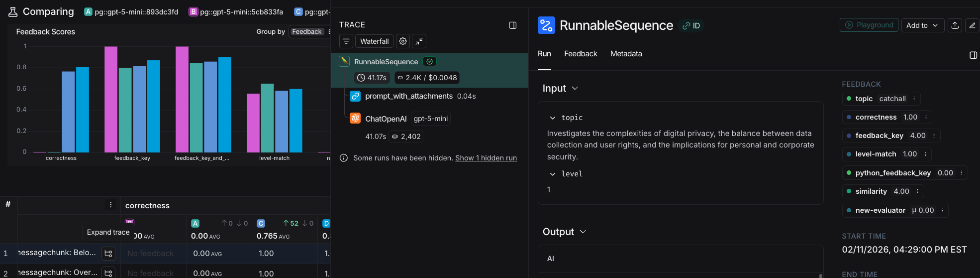Click the ChatOpenAI orange icon
This screenshot has height=278, width=980.
pos(355,118)
